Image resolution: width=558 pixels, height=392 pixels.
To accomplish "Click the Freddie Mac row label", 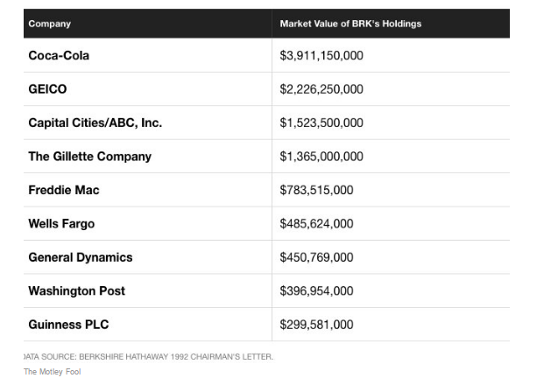I will point(63,190).
